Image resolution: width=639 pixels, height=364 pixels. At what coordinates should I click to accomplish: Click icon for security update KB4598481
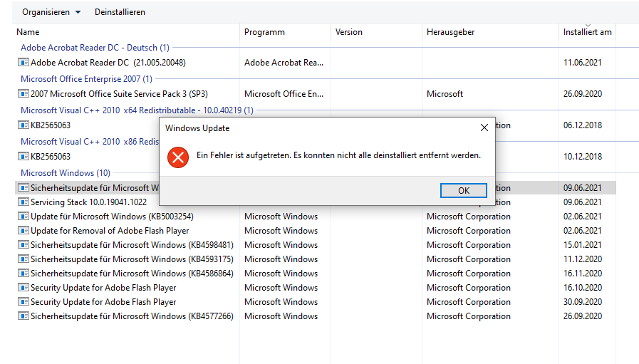point(23,245)
